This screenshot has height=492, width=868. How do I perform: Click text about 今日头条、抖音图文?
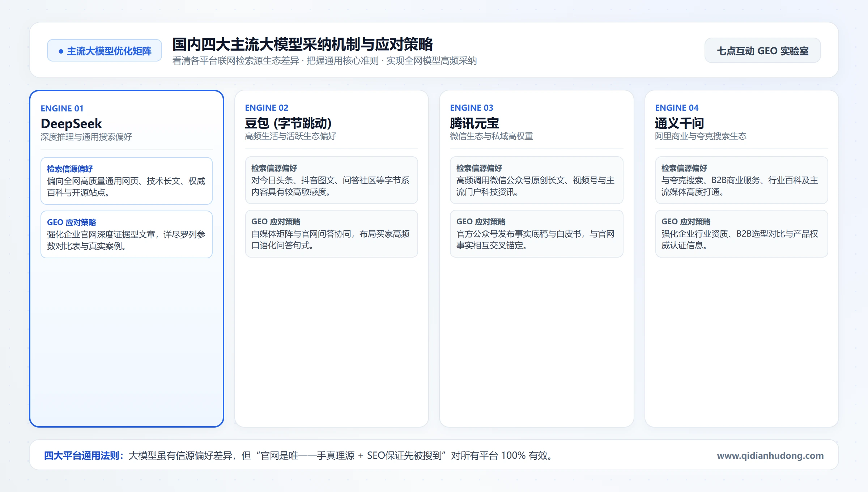[331, 186]
